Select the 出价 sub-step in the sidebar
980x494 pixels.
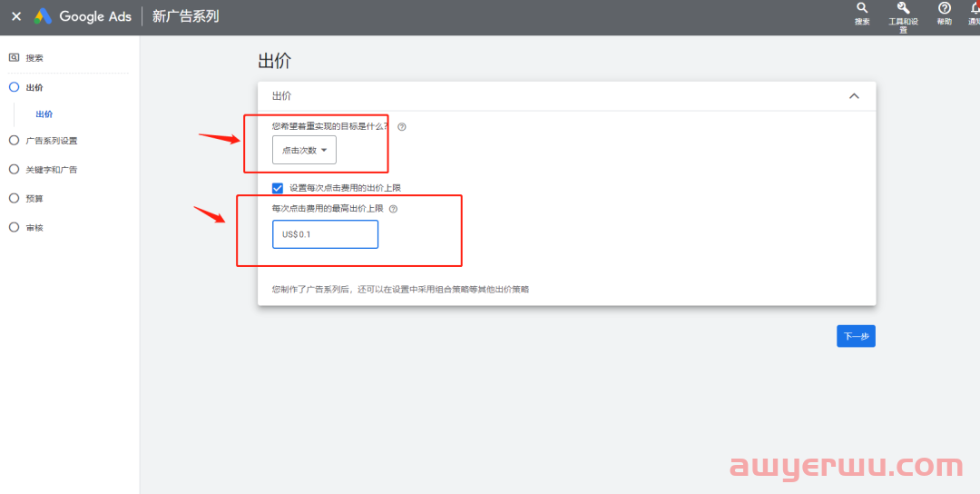(x=44, y=114)
